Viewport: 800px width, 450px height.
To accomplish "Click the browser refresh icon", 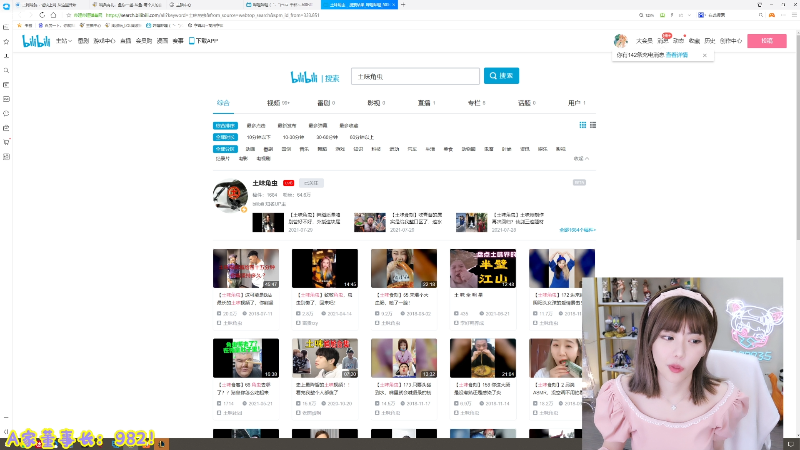I will coord(42,15).
